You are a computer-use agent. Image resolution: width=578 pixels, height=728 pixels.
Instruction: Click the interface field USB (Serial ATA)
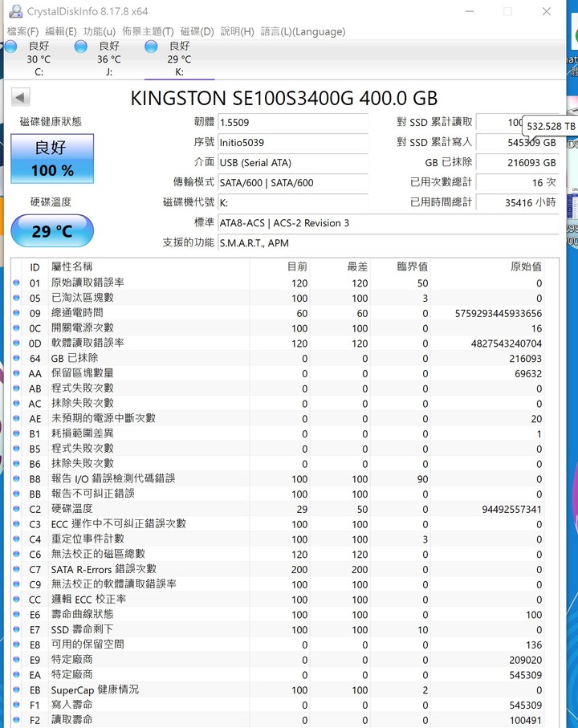tap(293, 163)
